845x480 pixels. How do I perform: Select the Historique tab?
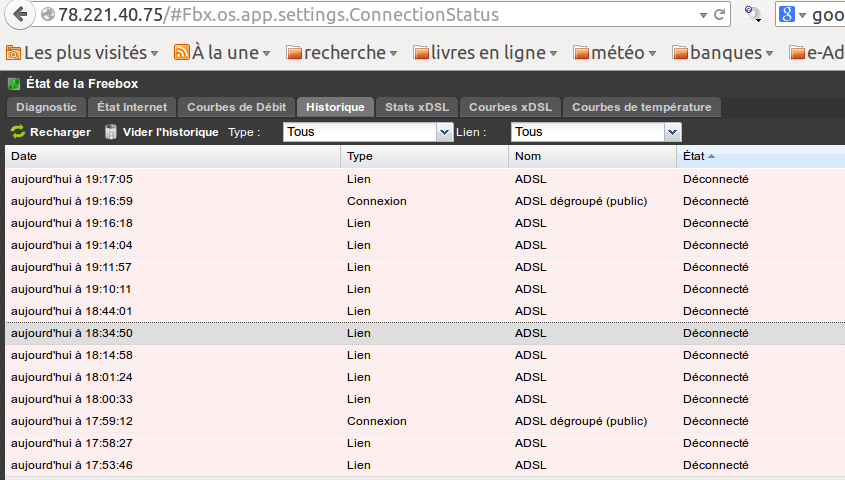point(335,107)
